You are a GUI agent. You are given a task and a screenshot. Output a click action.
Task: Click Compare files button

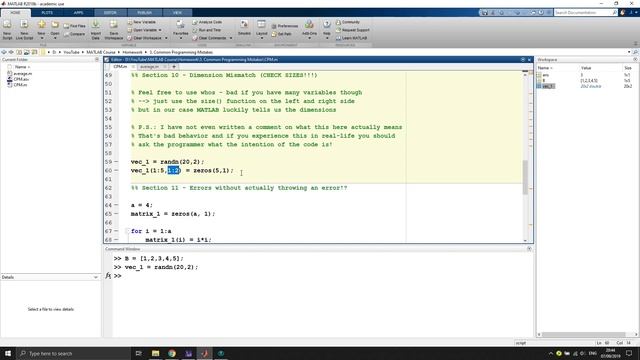click(74, 34)
